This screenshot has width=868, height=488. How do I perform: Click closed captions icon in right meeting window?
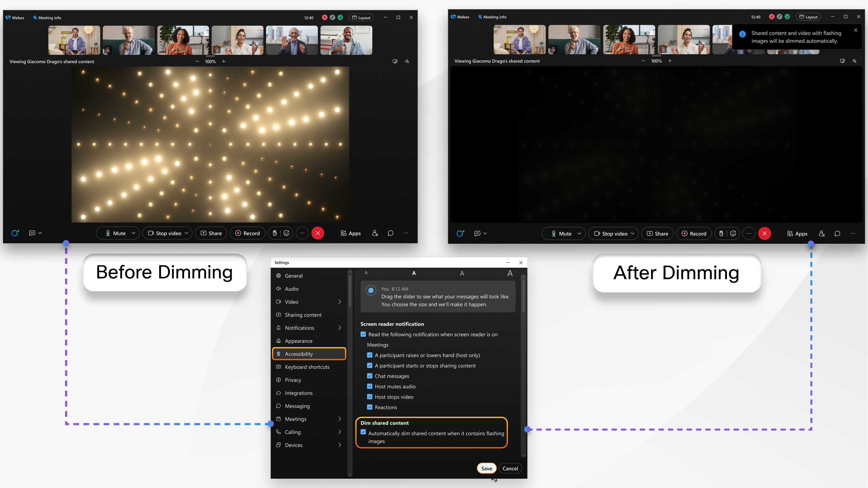(477, 233)
